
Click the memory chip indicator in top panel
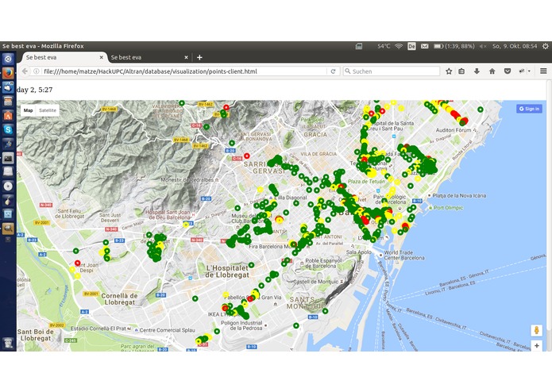[359, 46]
